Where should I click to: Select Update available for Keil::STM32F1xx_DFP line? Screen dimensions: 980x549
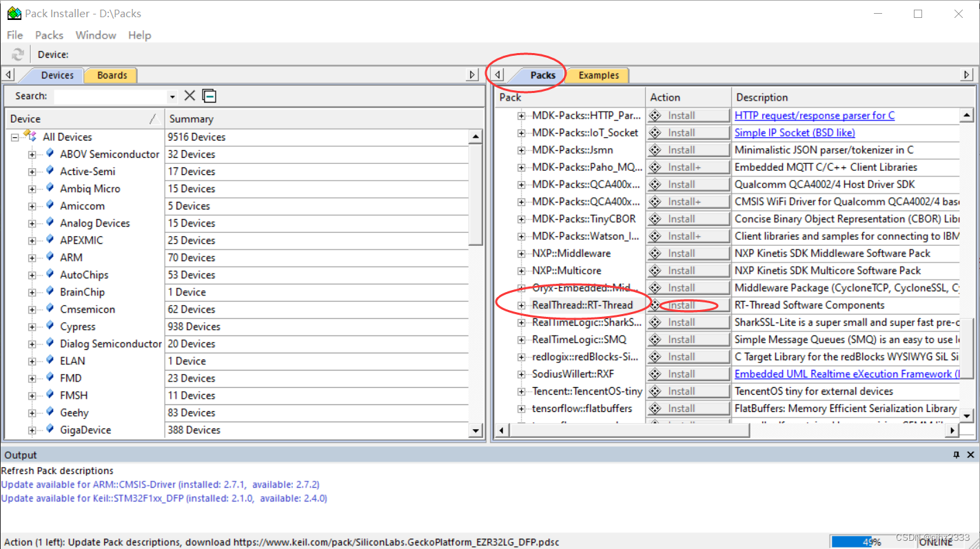[164, 498]
